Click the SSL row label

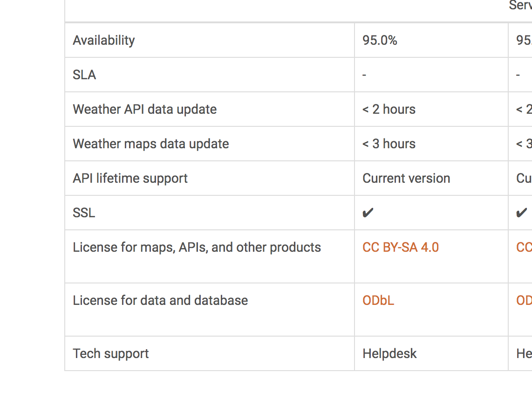[x=84, y=213]
